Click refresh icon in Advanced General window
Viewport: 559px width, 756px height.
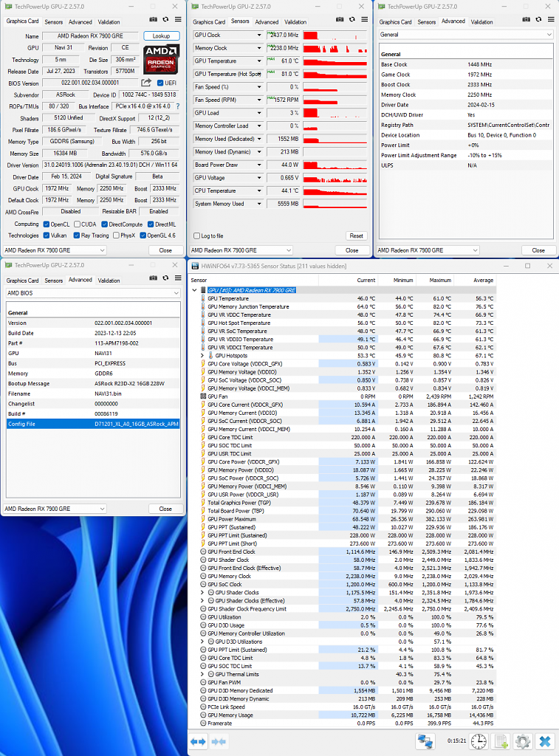(538, 20)
